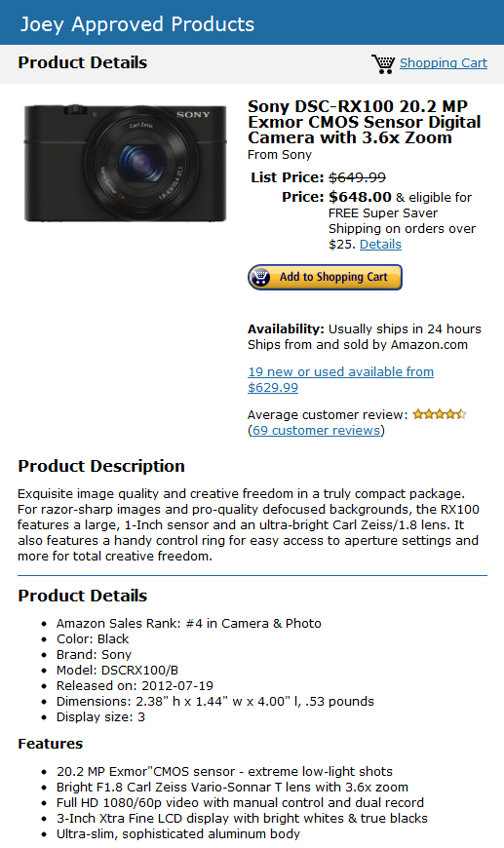The height and width of the screenshot is (848, 504).
Task: Click the Amazon Sales Rank list item
Action: (x=189, y=624)
